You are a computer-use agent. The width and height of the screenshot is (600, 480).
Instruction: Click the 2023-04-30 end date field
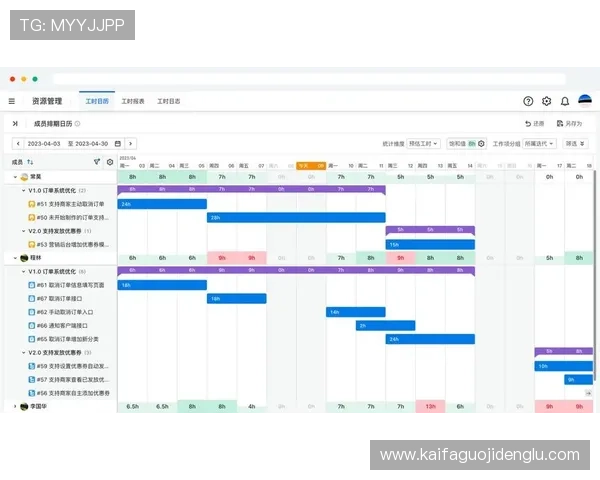click(92, 144)
